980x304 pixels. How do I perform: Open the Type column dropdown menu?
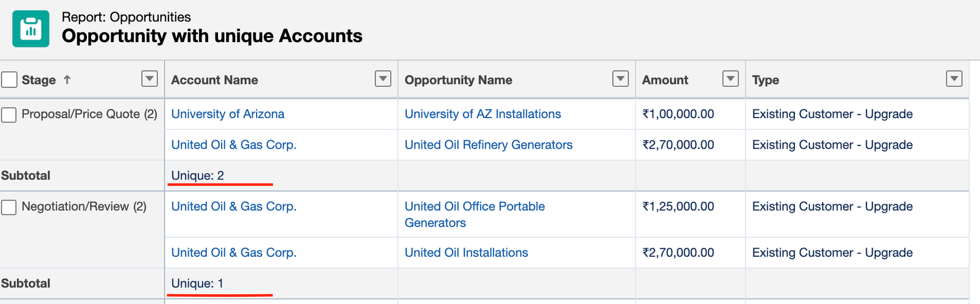click(954, 78)
